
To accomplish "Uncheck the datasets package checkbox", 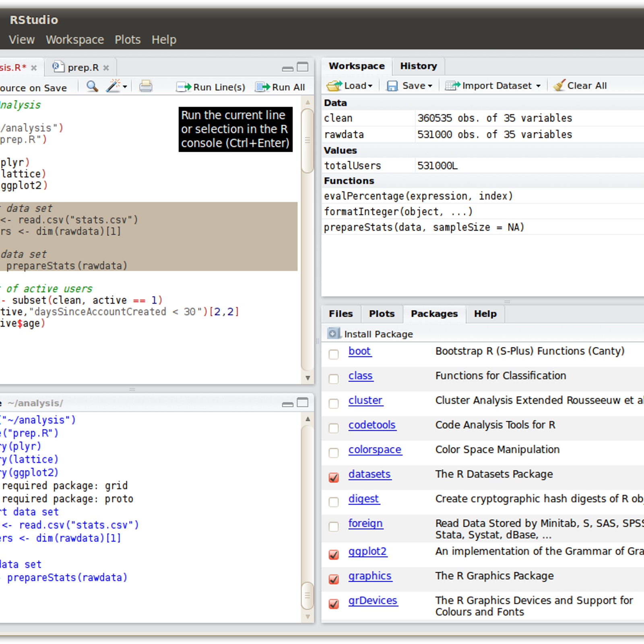I will coord(334,477).
